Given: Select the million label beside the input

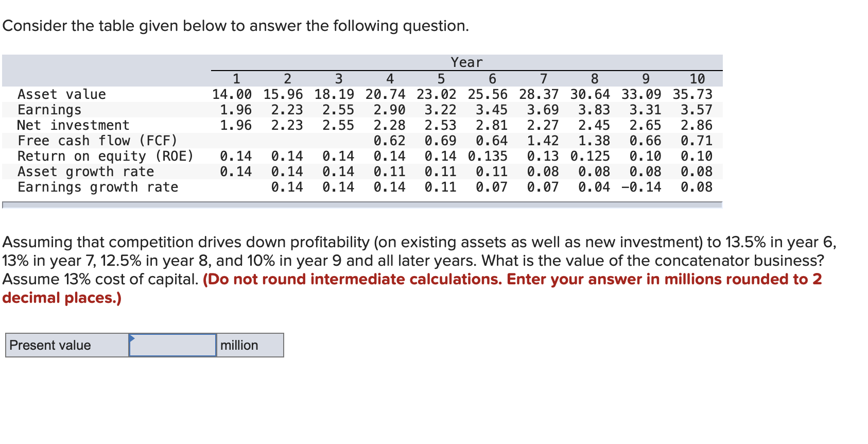Looking at the screenshot, I should 238,345.
